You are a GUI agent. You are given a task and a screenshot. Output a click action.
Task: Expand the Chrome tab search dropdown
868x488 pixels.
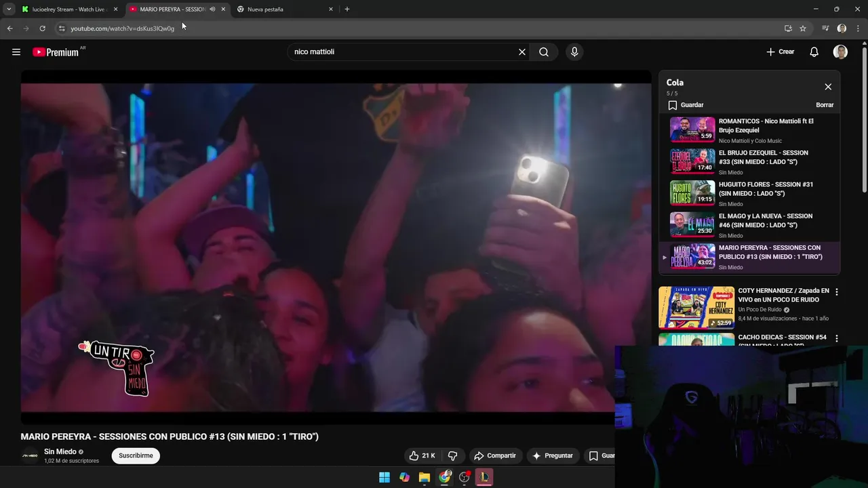click(x=9, y=9)
